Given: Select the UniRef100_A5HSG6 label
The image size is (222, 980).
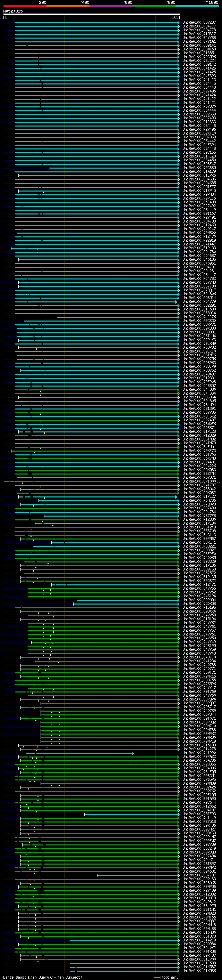Looking at the screenshot, I should pyautogui.click(x=199, y=500).
